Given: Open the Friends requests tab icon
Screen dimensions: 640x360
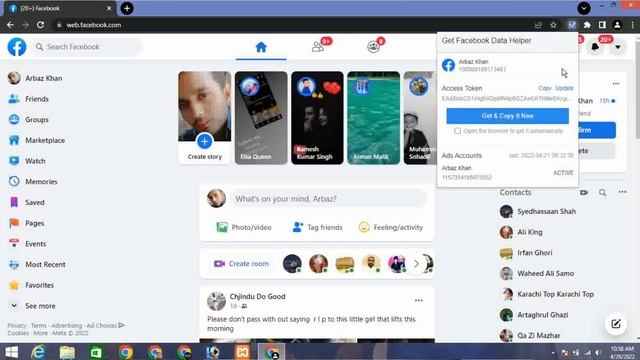Looking at the screenshot, I should [318, 47].
